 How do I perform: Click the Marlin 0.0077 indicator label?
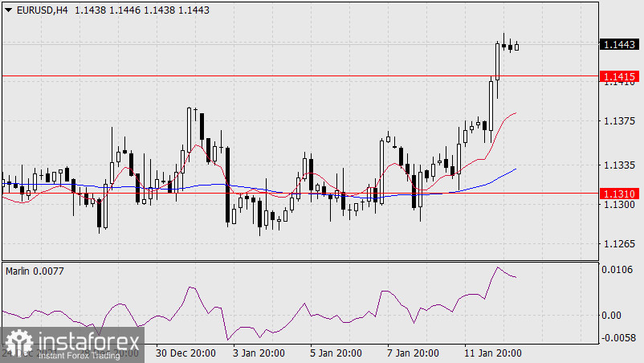[x=35, y=271]
